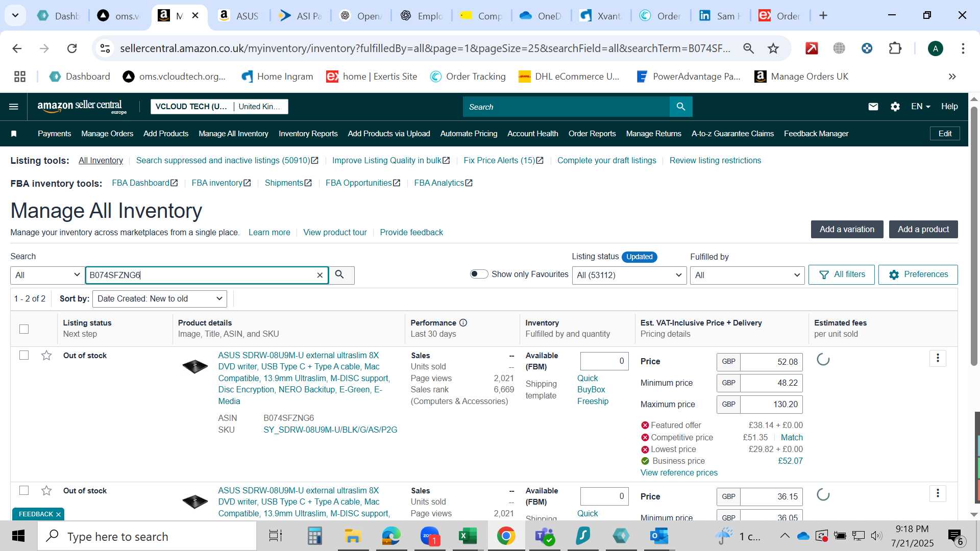Open the Payments menu item

(x=54, y=134)
